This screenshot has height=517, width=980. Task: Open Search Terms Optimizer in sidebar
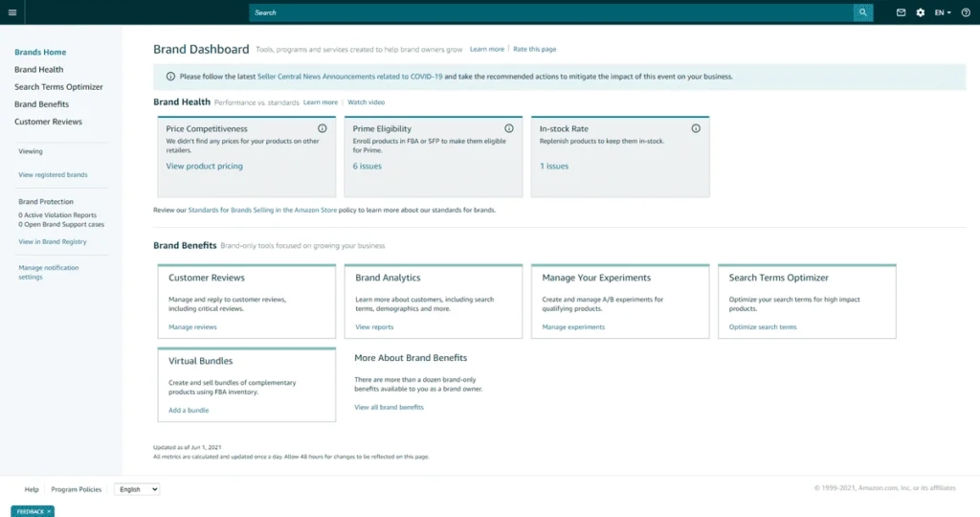pos(58,87)
